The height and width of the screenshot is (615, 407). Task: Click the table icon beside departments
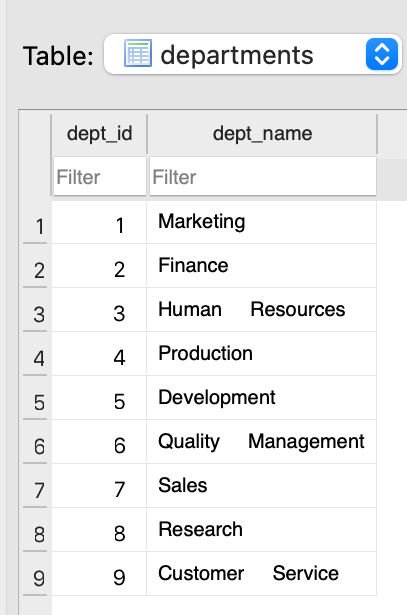pyautogui.click(x=138, y=53)
